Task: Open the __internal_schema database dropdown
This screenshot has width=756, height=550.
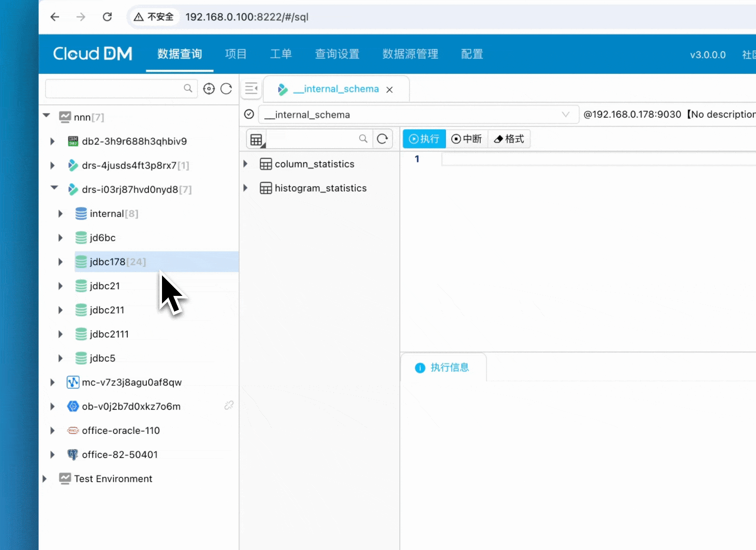Action: 419,115
